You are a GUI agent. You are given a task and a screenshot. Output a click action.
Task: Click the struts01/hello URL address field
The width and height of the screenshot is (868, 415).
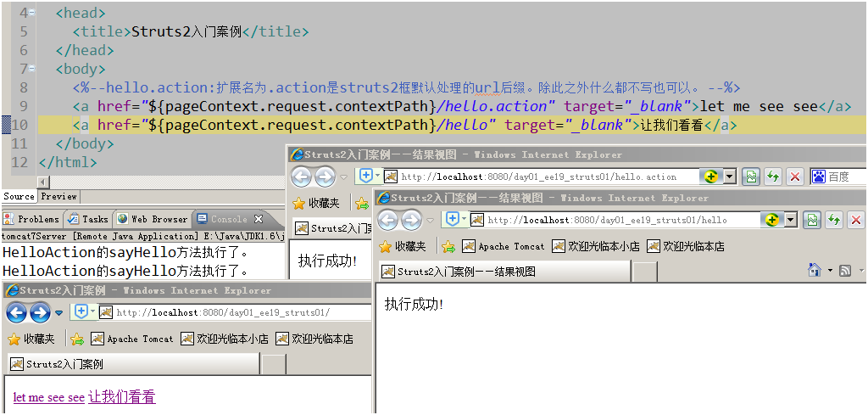tap(616, 220)
